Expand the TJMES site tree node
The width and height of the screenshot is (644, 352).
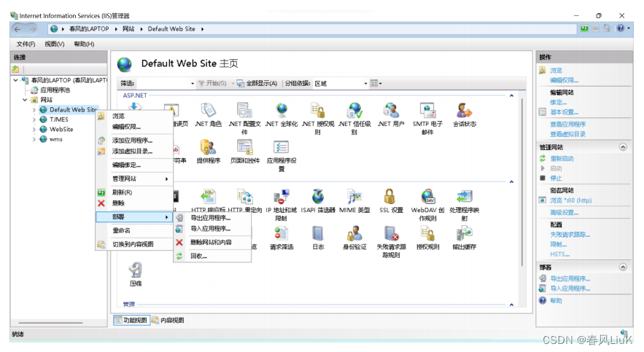pos(34,120)
